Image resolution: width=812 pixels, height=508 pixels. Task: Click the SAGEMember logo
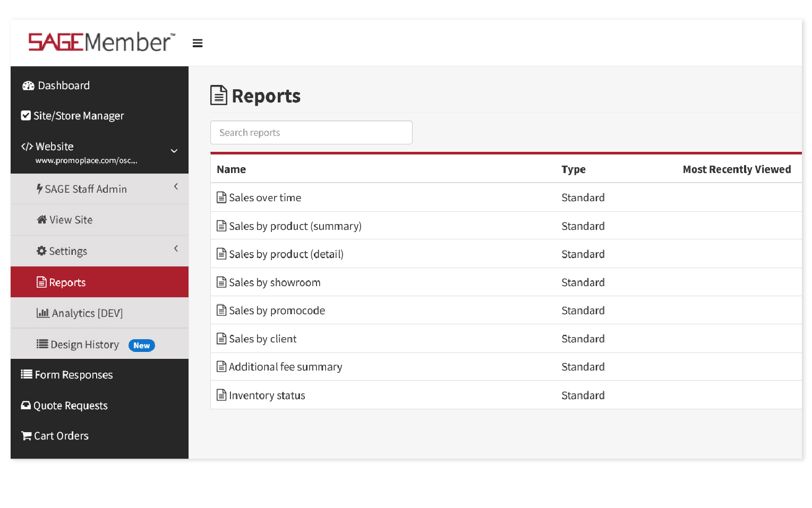101,42
